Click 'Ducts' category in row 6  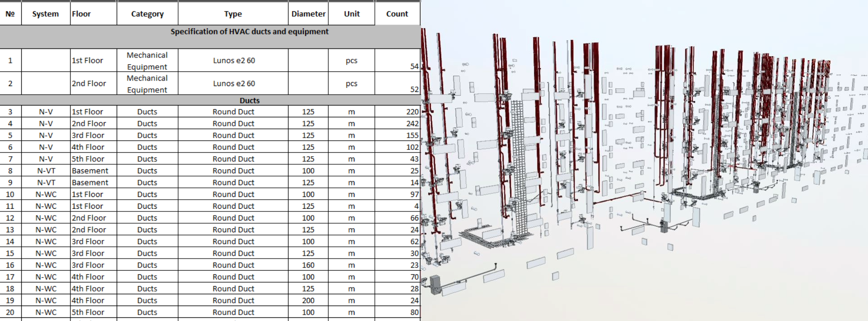click(x=147, y=147)
